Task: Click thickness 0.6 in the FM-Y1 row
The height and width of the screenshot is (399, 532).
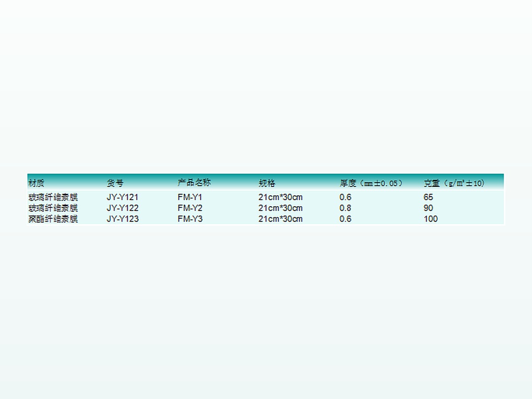Action: pos(345,197)
